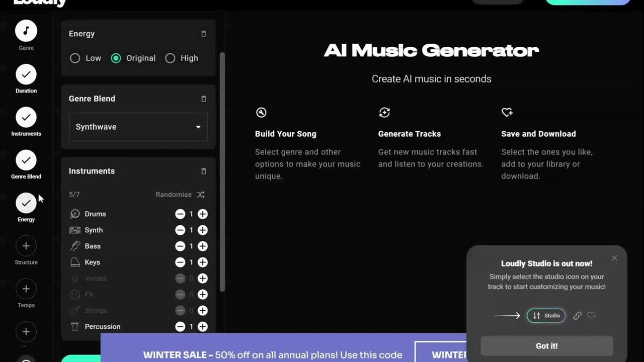Click the Instruments section trash icon
Viewport: 644px width, 362px height.
[204, 171]
